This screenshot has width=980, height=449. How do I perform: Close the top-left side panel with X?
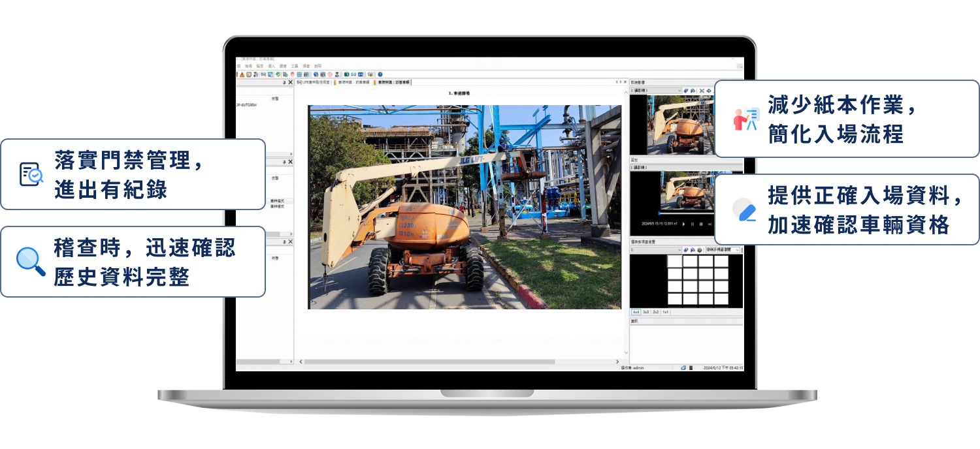pos(290,82)
